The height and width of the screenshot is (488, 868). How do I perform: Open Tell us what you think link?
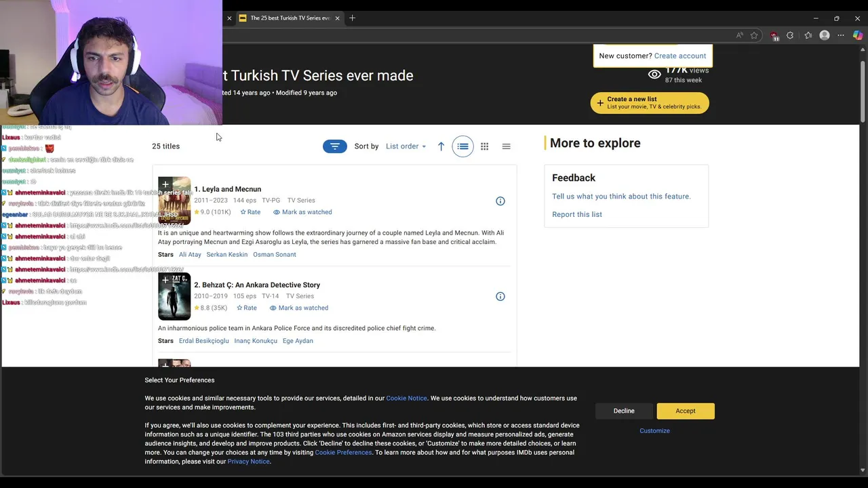[x=621, y=197]
